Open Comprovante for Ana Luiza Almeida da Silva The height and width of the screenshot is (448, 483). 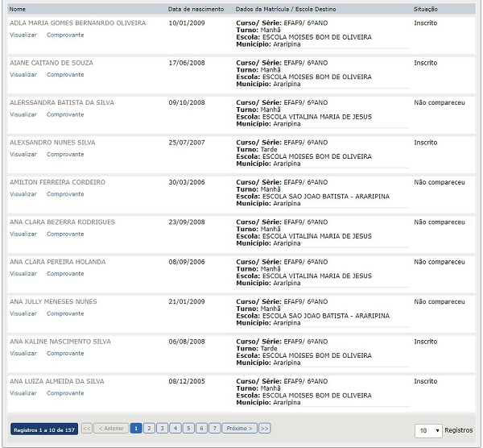[x=65, y=393]
